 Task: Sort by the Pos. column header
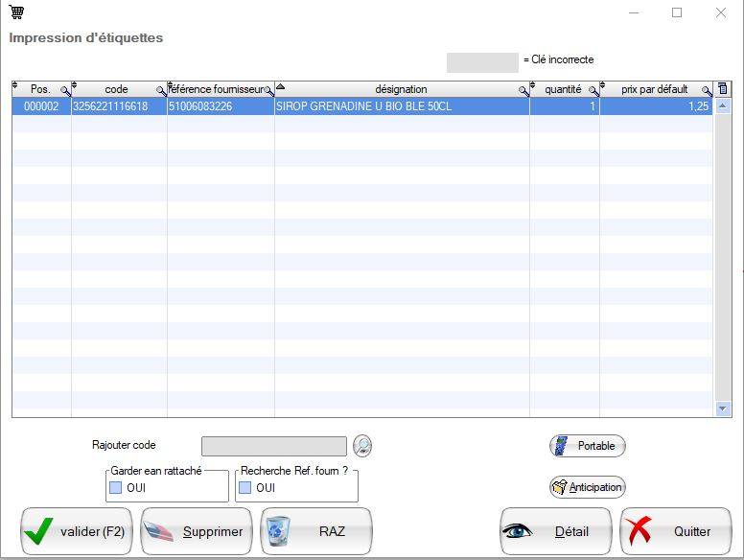40,89
